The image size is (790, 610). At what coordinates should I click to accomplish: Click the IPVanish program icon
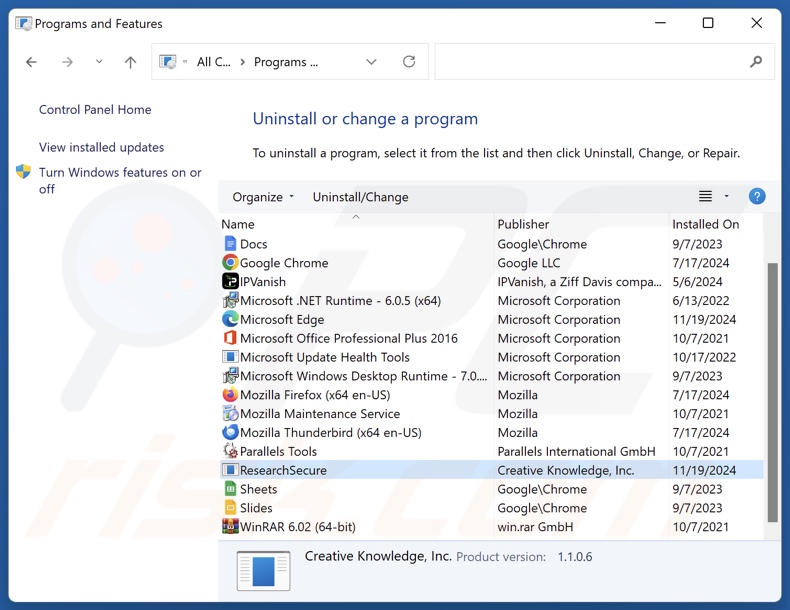click(230, 281)
